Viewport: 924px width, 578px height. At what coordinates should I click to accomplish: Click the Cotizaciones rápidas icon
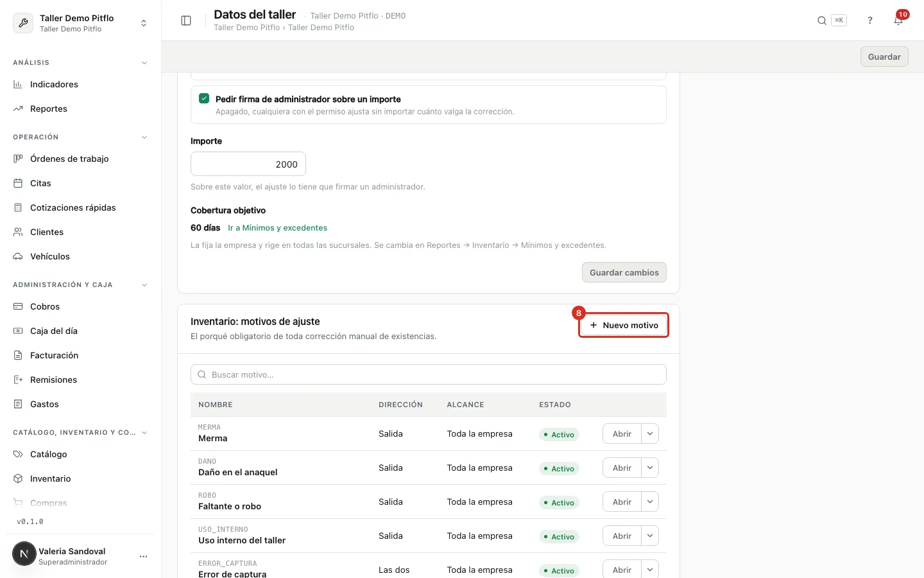click(x=18, y=207)
